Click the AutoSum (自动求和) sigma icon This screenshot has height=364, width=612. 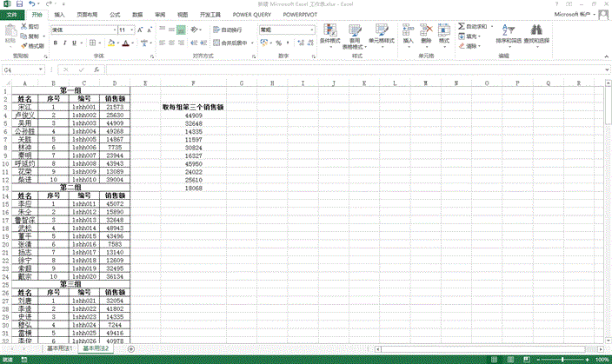[460, 28]
